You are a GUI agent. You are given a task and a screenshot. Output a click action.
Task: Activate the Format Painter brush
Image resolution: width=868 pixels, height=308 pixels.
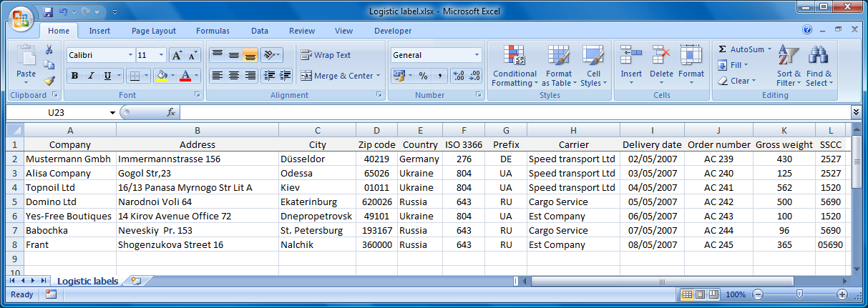point(49,81)
